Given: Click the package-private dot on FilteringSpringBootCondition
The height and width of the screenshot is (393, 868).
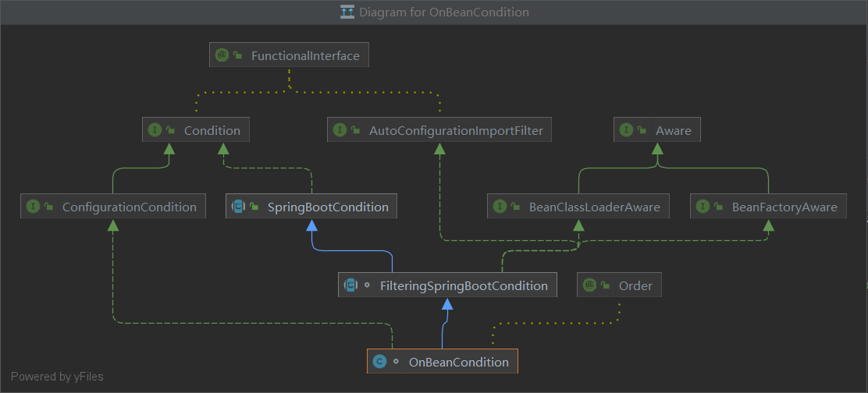Looking at the screenshot, I should (366, 285).
